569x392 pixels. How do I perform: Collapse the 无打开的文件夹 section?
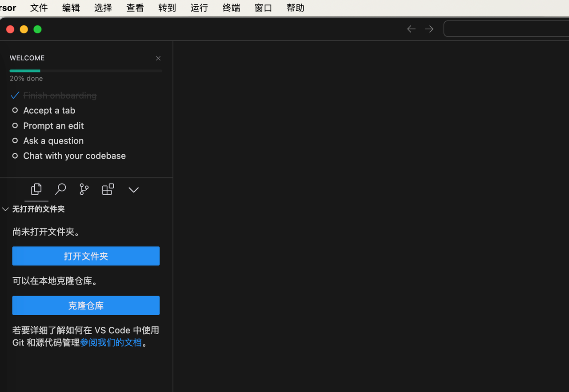(x=6, y=209)
